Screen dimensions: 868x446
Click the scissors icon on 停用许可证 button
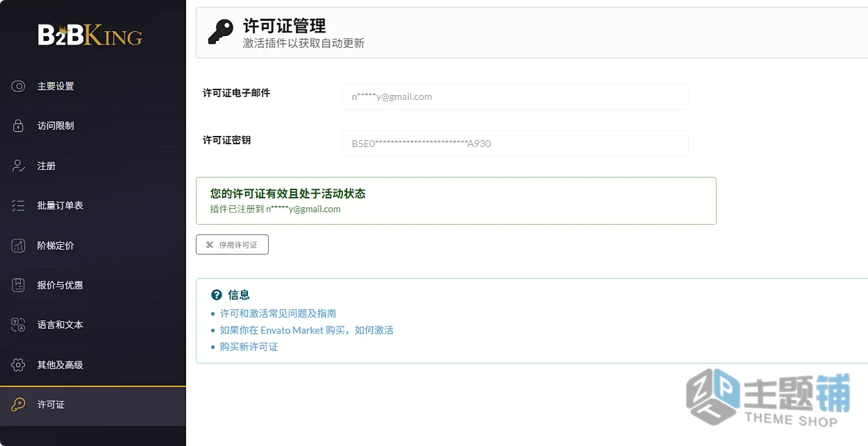coord(210,245)
